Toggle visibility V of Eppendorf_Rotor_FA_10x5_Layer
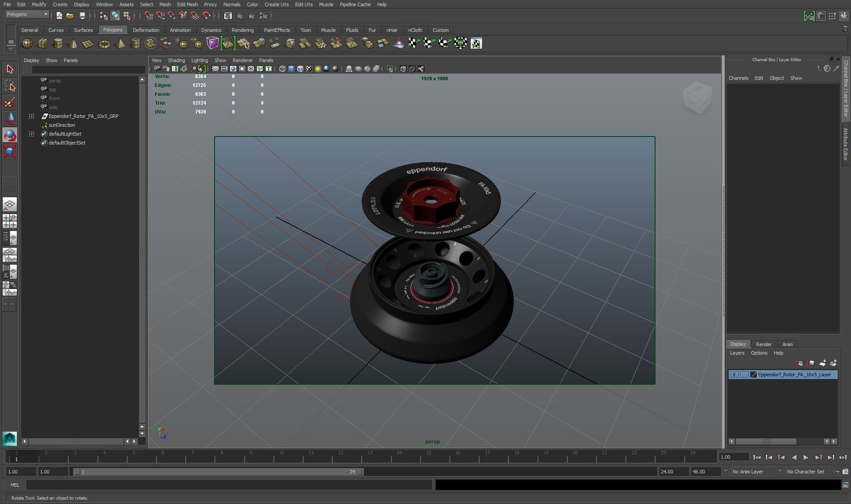The image size is (851, 504). pyautogui.click(x=734, y=375)
